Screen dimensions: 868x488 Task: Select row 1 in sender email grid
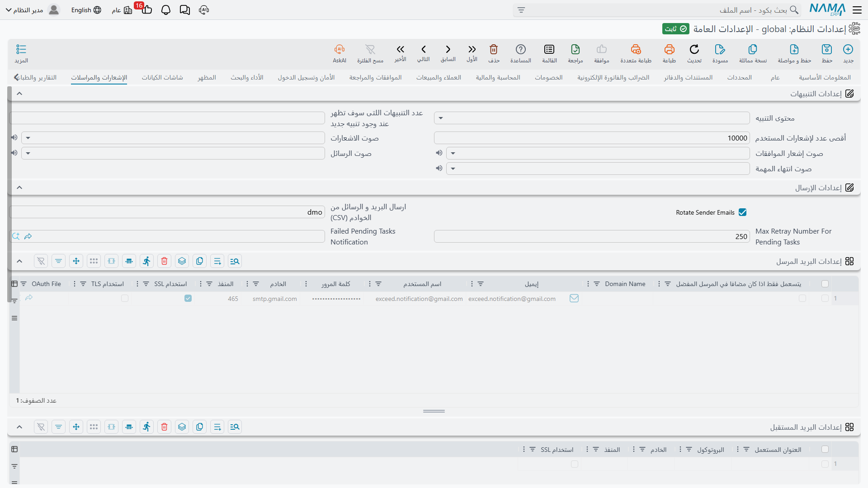(x=825, y=298)
